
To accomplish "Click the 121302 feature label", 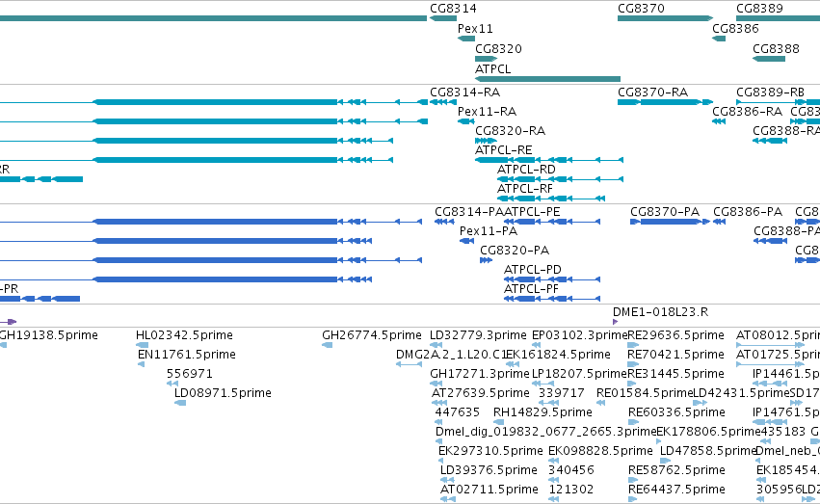I will 571,490.
